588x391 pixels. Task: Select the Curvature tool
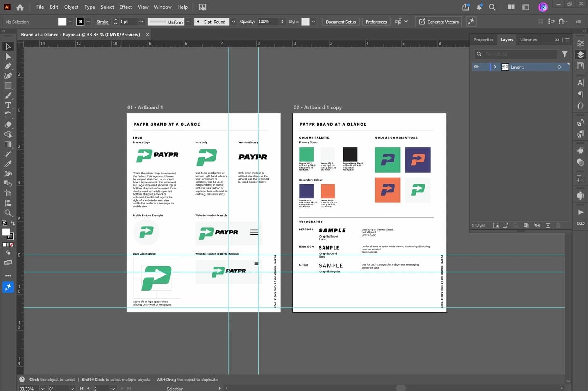8,76
